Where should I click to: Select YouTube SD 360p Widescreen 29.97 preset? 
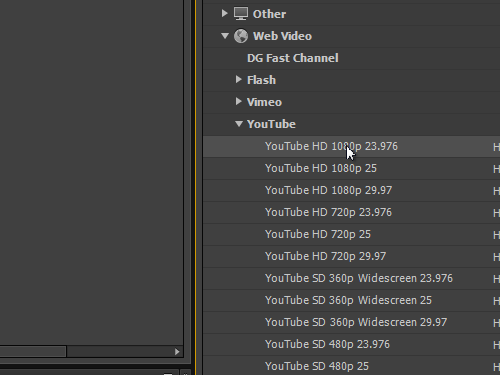coord(356,322)
